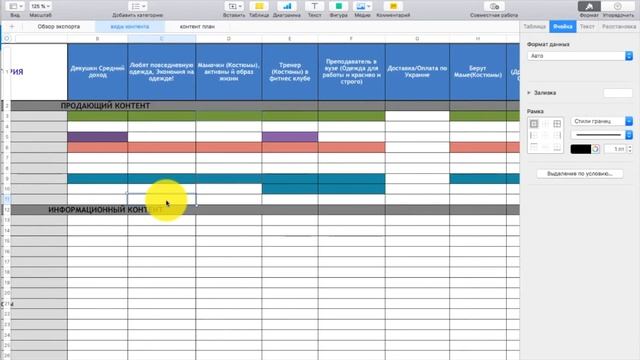Click the black border color swatch

[x=580, y=149]
